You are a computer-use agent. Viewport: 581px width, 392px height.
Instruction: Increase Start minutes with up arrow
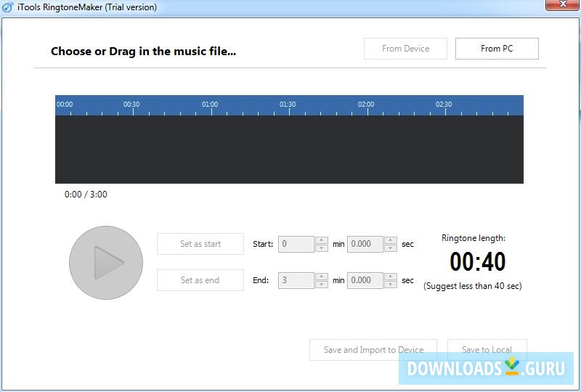(321, 240)
